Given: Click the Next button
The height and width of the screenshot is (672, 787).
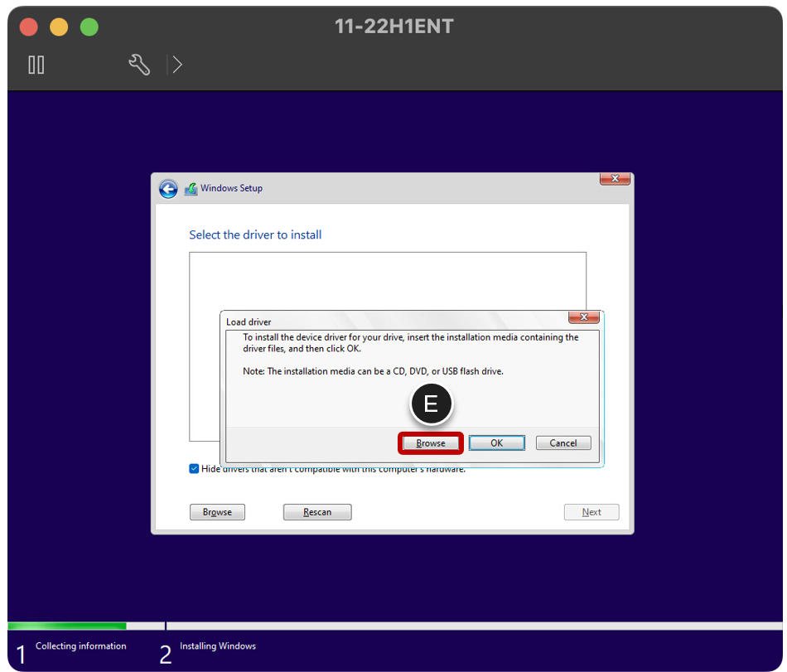Looking at the screenshot, I should click(x=591, y=511).
